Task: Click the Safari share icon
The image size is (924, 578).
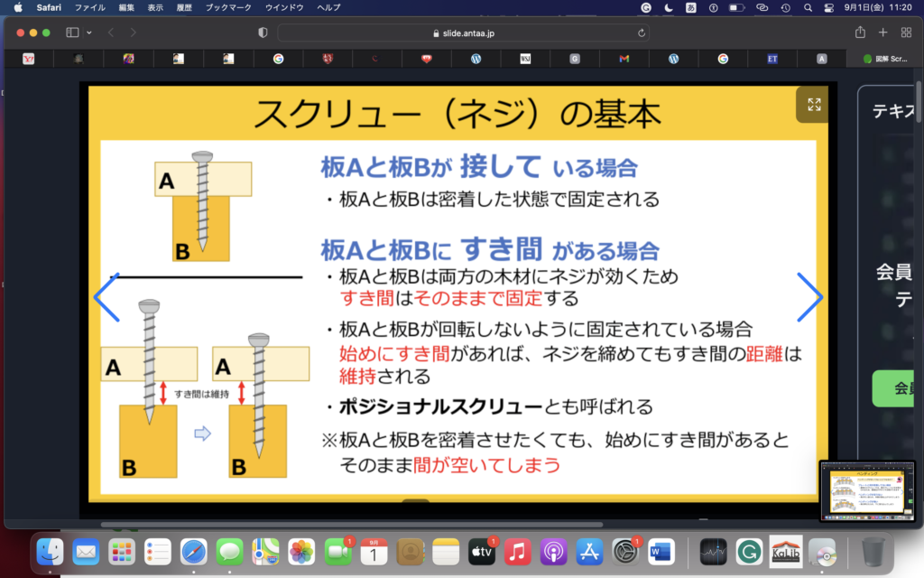Action: (860, 33)
